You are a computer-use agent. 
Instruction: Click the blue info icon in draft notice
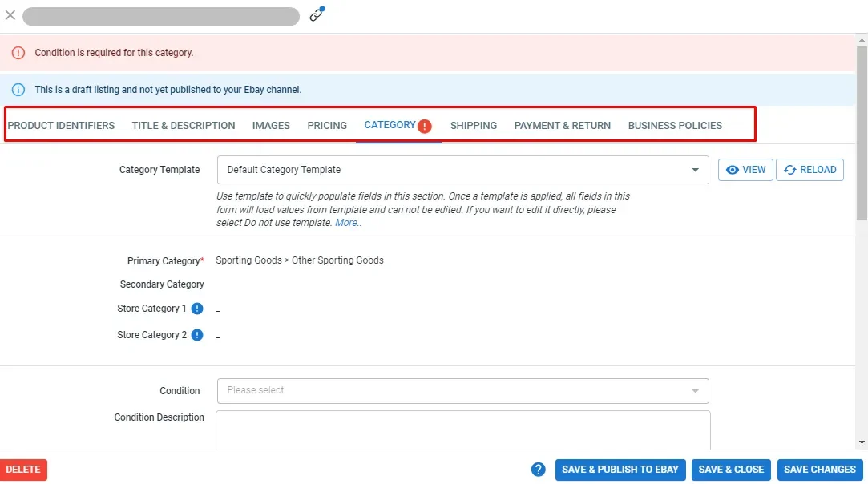18,90
